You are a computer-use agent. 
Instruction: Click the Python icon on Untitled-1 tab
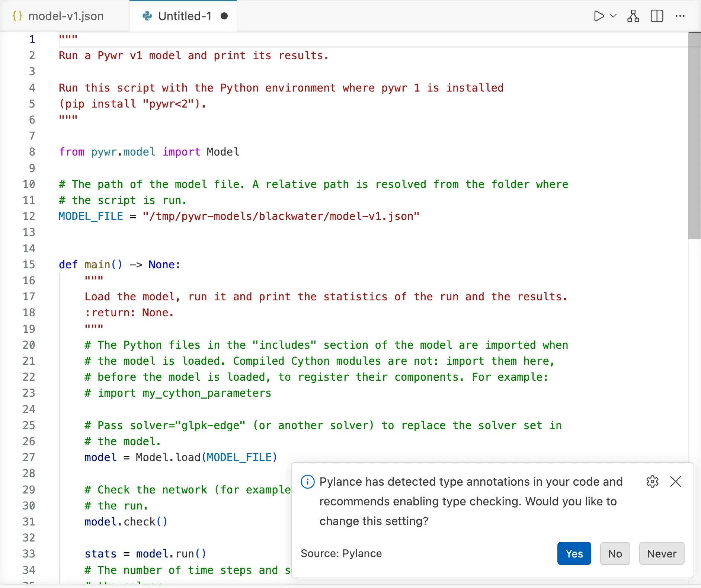[x=147, y=16]
